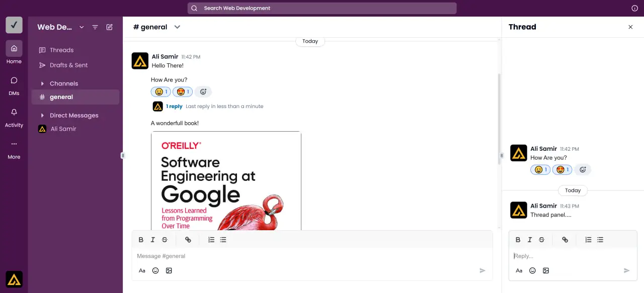Viewport: 644px width, 293px height.
Task: Toggle the heart-eyes emoji reaction in the thread
Action: [562, 170]
